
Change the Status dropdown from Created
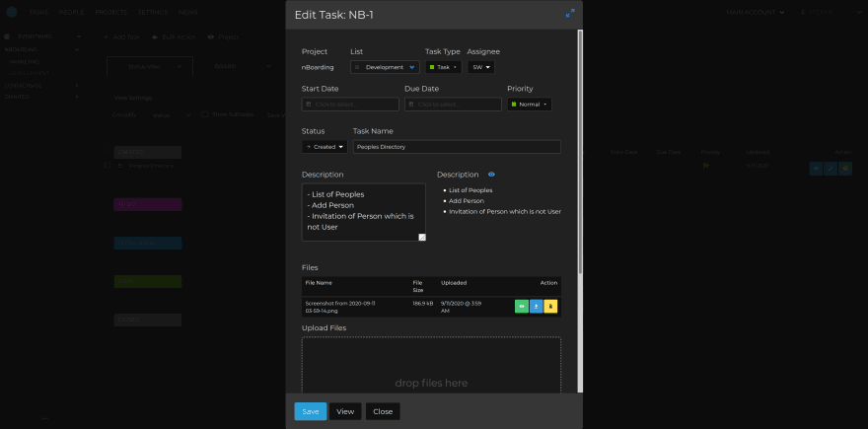tap(325, 147)
